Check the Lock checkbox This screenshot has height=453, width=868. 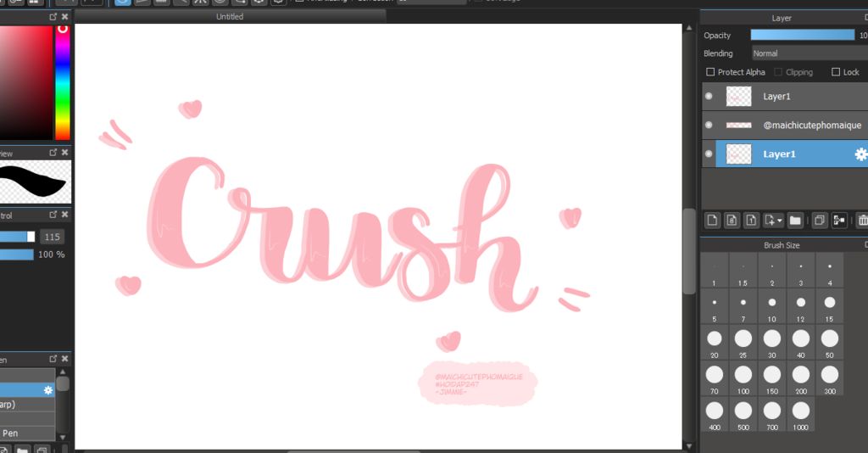[x=836, y=72]
